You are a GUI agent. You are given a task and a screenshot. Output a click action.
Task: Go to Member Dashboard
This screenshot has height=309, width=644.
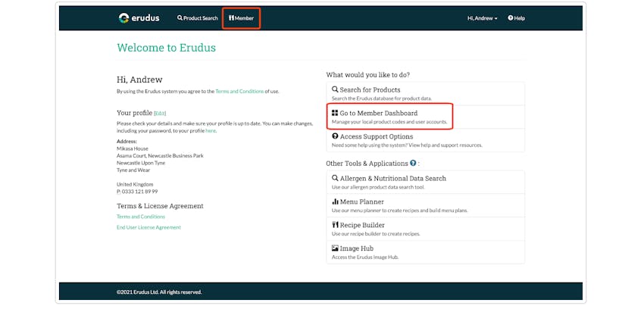point(426,117)
